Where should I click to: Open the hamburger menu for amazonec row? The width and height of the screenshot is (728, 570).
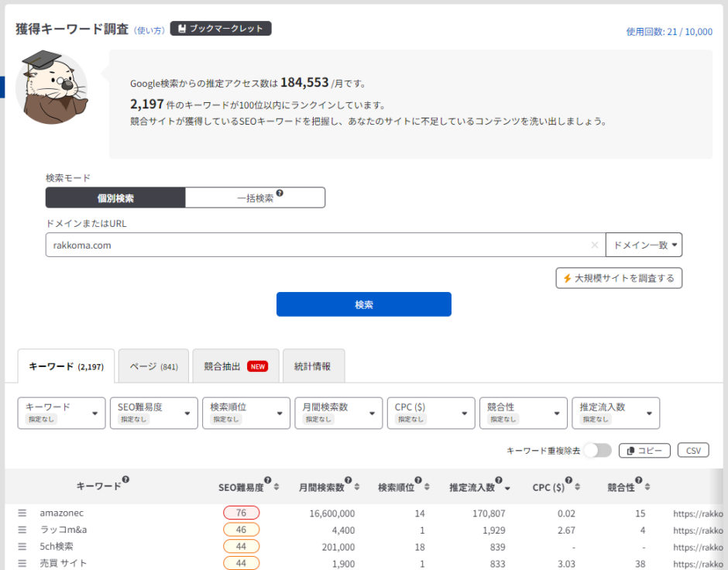[22, 513]
